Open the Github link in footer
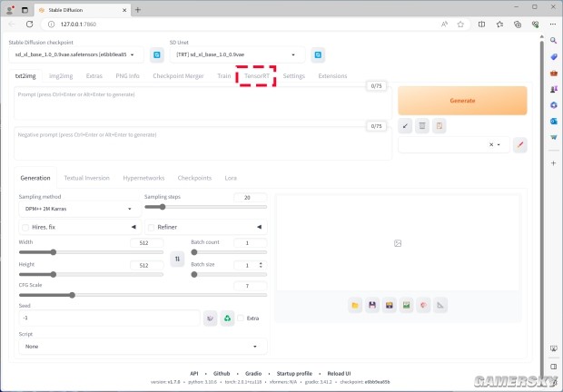 pos(222,373)
